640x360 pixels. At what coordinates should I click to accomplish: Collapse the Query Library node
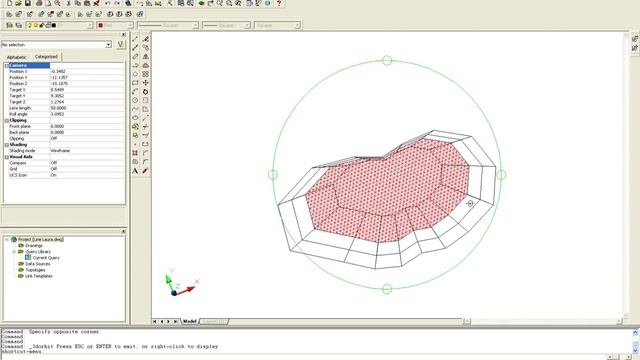tap(14, 252)
